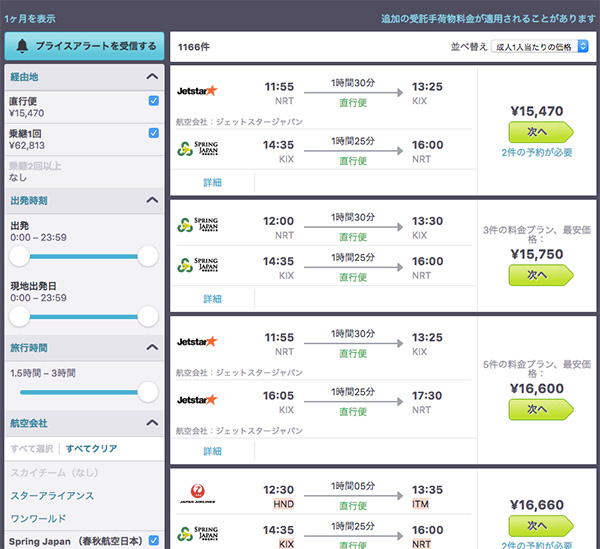Click Spring Japan logo on 12:00 flight
Viewport: 600px width, 549px height.
[197, 225]
